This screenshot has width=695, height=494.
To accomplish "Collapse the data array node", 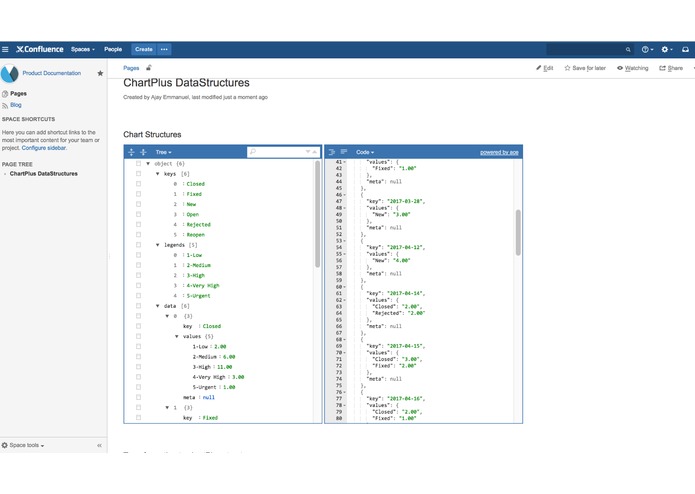I will (157, 306).
